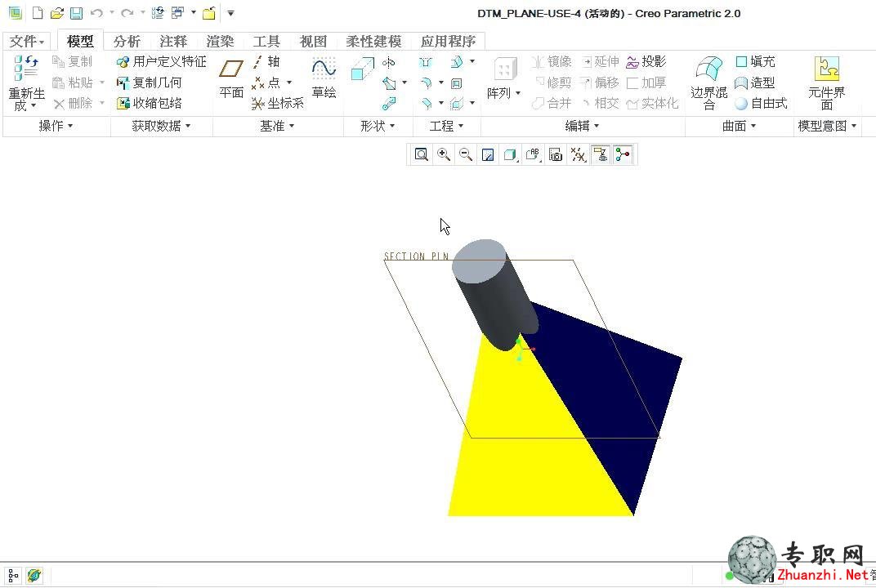Create a 坐标系 coordinate system
The height and width of the screenshot is (588, 876).
pyautogui.click(x=278, y=103)
